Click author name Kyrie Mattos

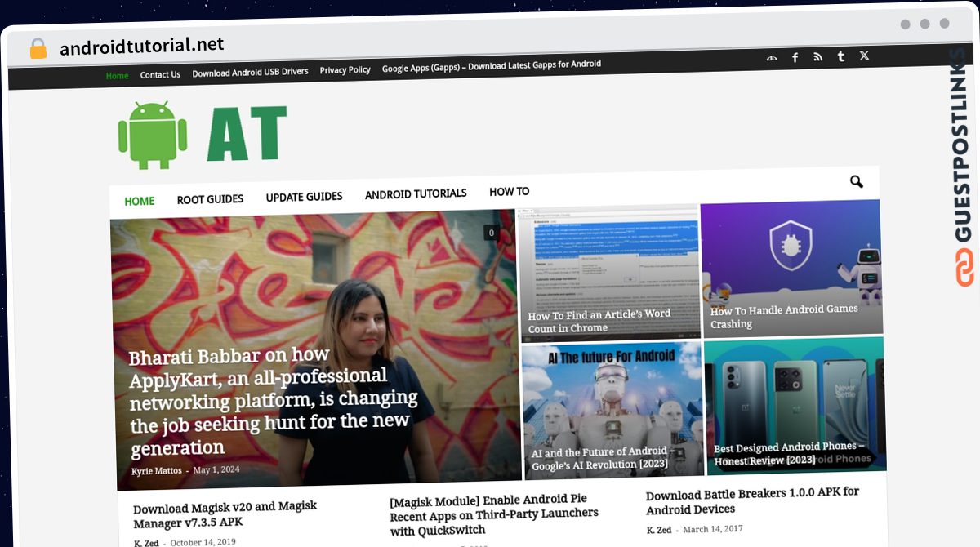(157, 471)
